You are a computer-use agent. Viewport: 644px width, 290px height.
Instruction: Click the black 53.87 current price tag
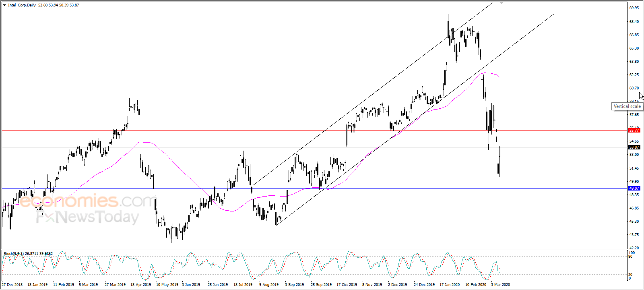tap(634, 147)
